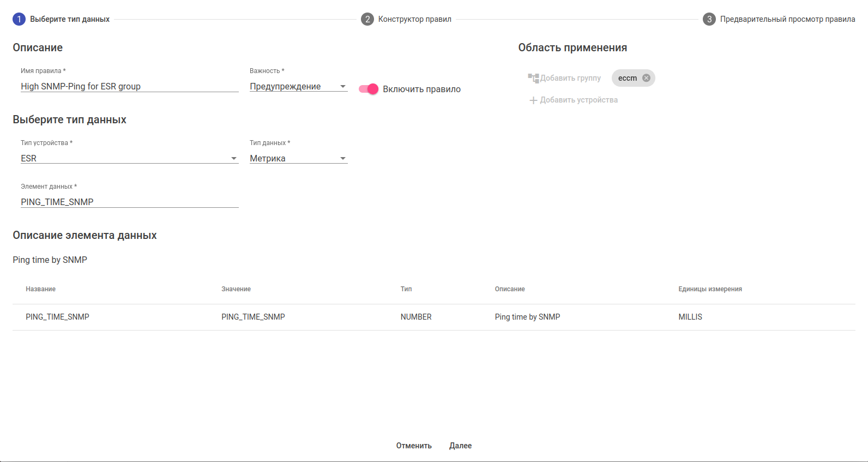This screenshot has width=868, height=462.
Task: Open the Тип данных Метрика dropdown
Action: click(298, 158)
